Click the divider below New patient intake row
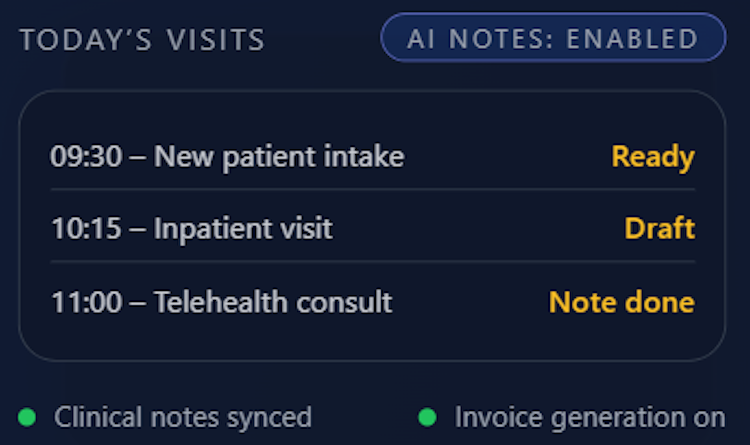750x445 pixels. pos(372,189)
